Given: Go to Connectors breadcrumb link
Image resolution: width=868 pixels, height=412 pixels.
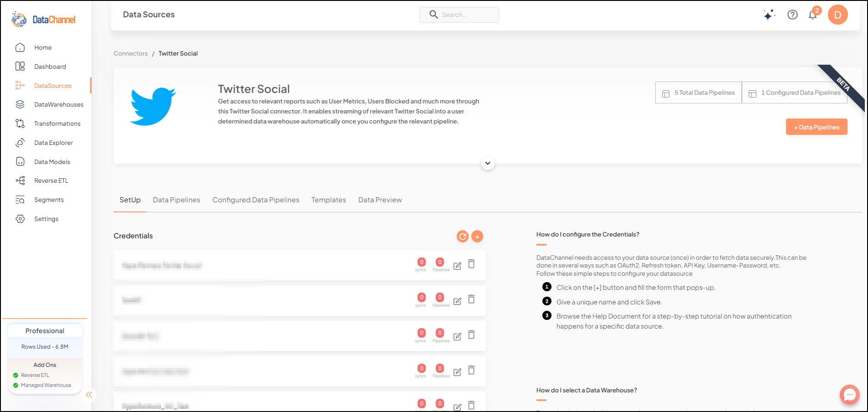Looking at the screenshot, I should [131, 53].
